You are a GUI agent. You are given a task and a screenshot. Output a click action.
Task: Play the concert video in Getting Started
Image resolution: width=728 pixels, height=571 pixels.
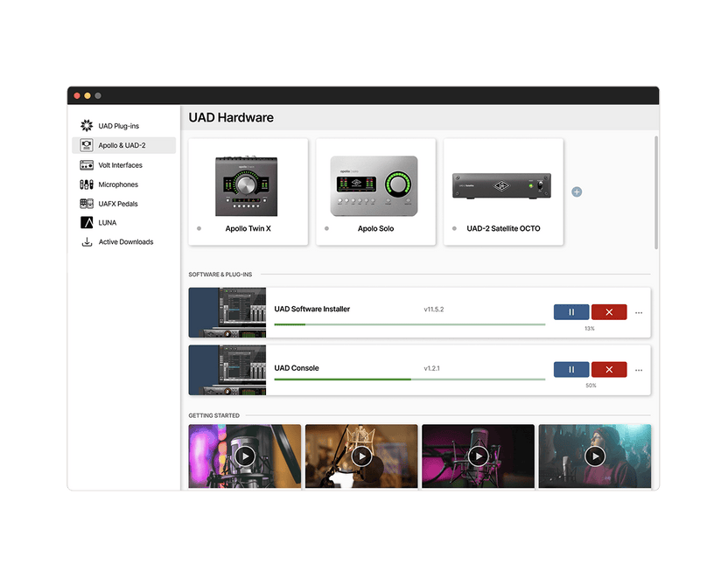pos(595,456)
